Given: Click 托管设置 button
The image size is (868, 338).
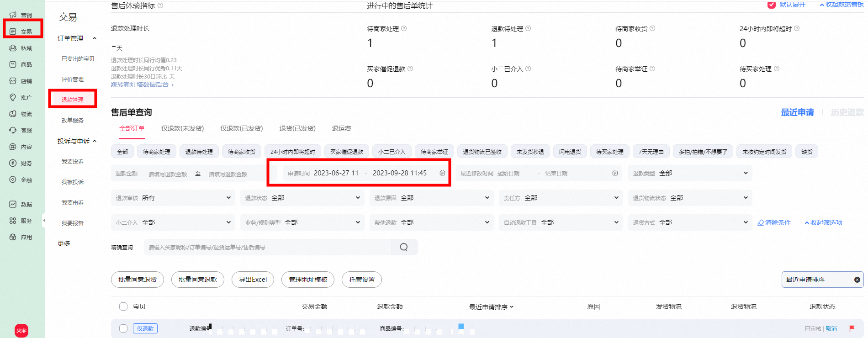Looking at the screenshot, I should [x=362, y=280].
